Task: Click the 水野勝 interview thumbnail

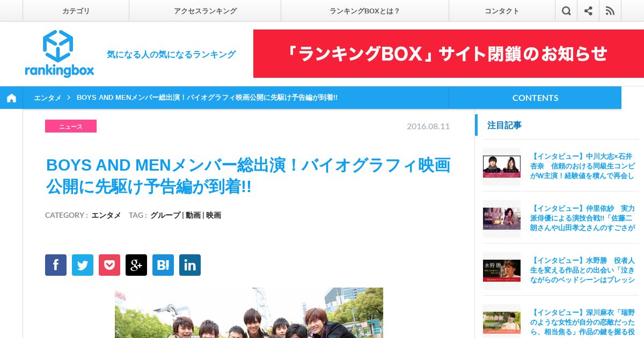Action: [502, 270]
